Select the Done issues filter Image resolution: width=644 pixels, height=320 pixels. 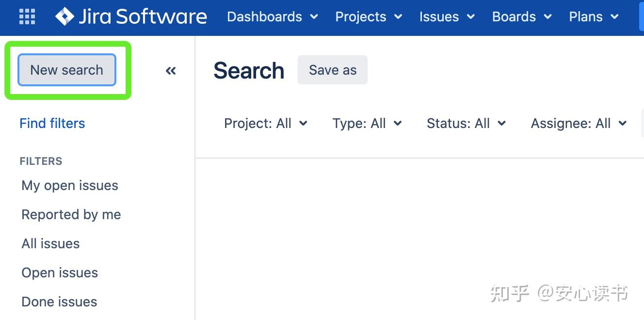[x=59, y=302]
